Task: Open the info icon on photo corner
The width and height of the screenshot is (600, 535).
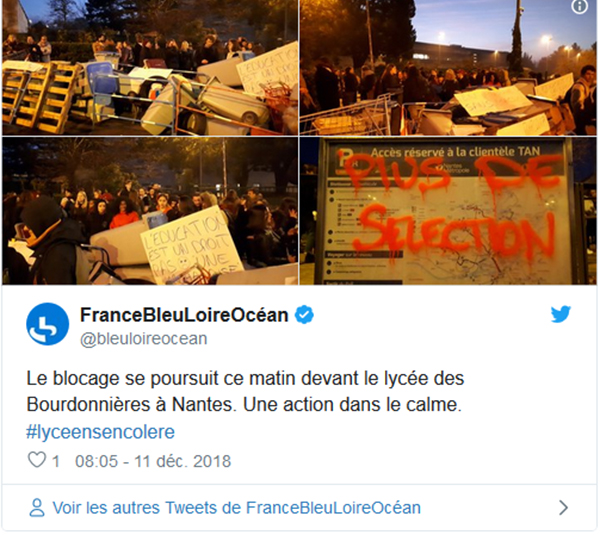Action: coord(580,6)
